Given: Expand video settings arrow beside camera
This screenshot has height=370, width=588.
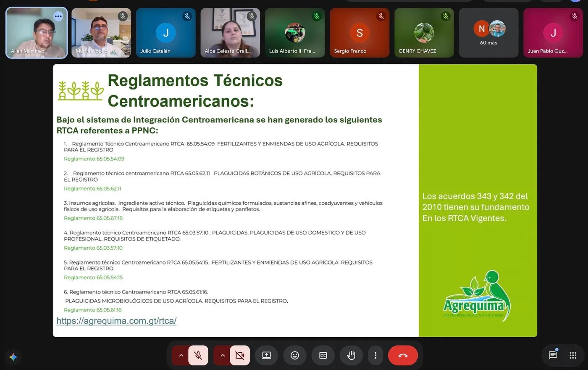Looking at the screenshot, I should pos(223,355).
